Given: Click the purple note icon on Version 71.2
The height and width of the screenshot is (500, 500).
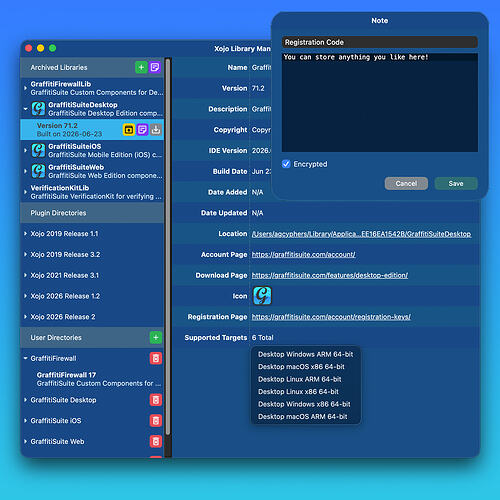Looking at the screenshot, I should click(142, 129).
